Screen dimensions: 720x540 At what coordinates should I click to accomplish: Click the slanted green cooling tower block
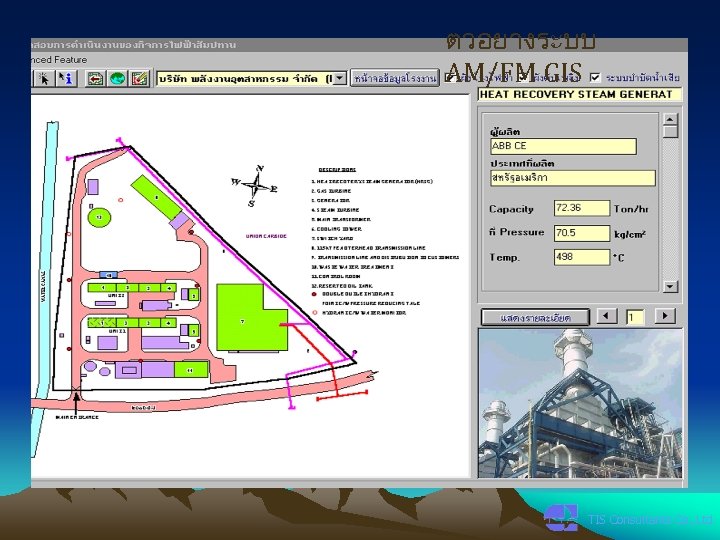point(157,197)
